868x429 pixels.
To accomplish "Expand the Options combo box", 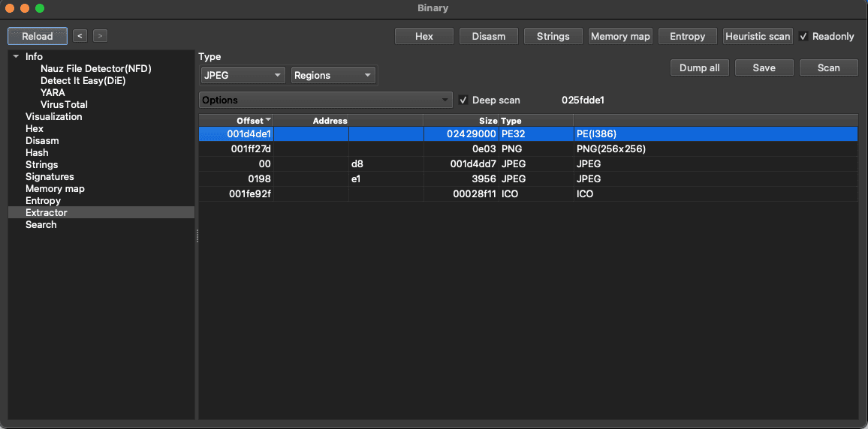I will click(x=325, y=100).
